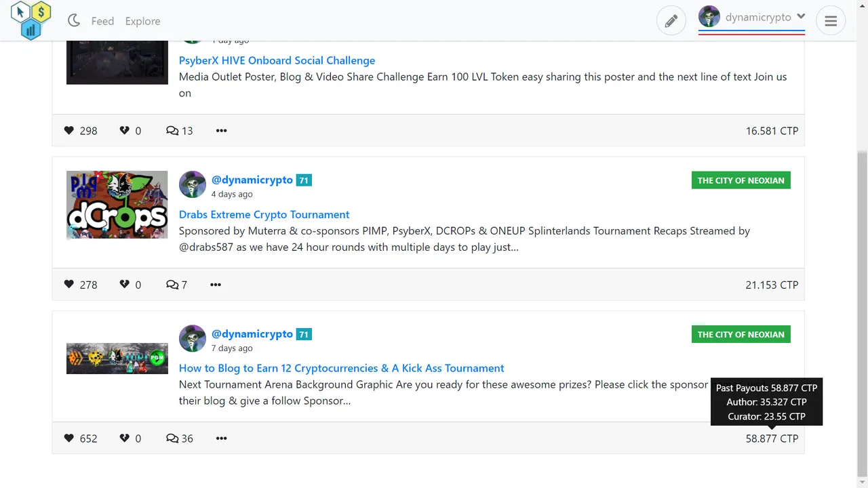Image resolution: width=868 pixels, height=488 pixels.
Task: Open the hamburger menu button
Action: [x=831, y=21]
